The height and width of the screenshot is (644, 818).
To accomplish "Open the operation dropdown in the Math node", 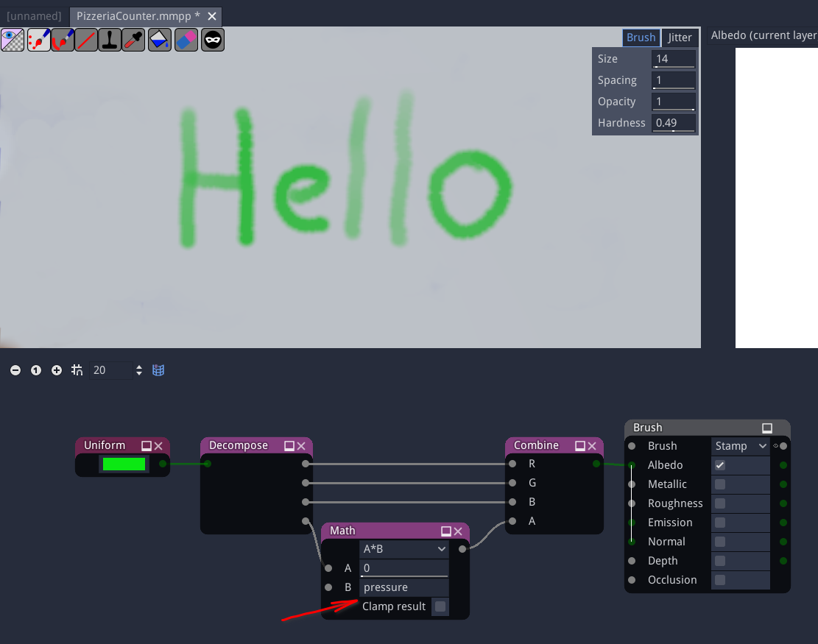I will coord(403,548).
